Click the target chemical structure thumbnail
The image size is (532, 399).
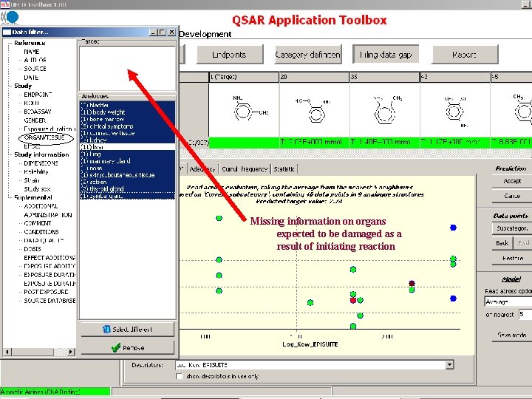(x=244, y=109)
